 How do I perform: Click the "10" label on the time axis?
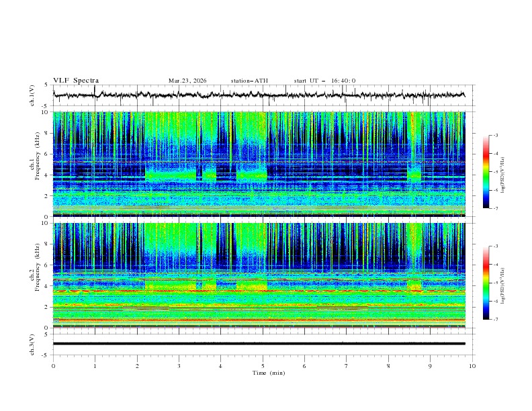[472, 366]
